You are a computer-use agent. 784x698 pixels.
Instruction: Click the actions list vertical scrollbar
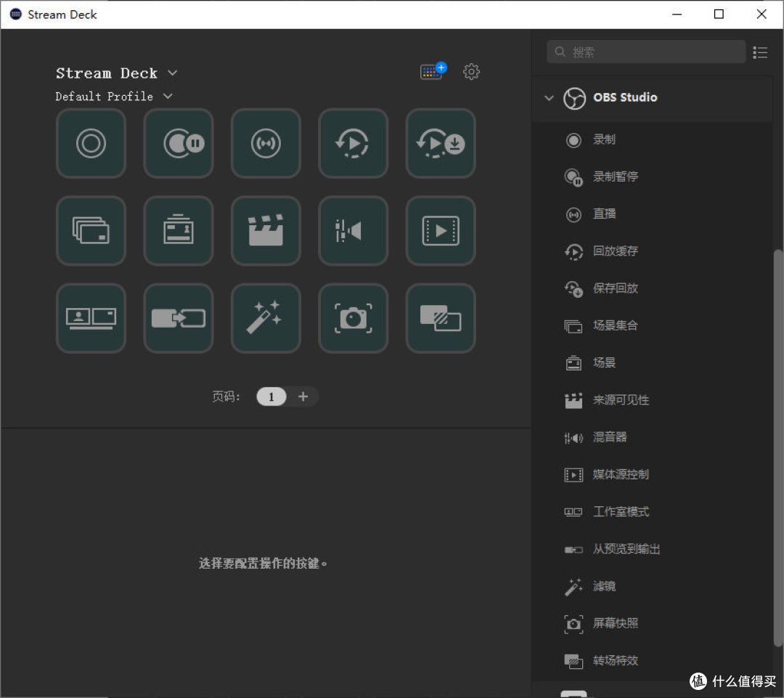777,448
